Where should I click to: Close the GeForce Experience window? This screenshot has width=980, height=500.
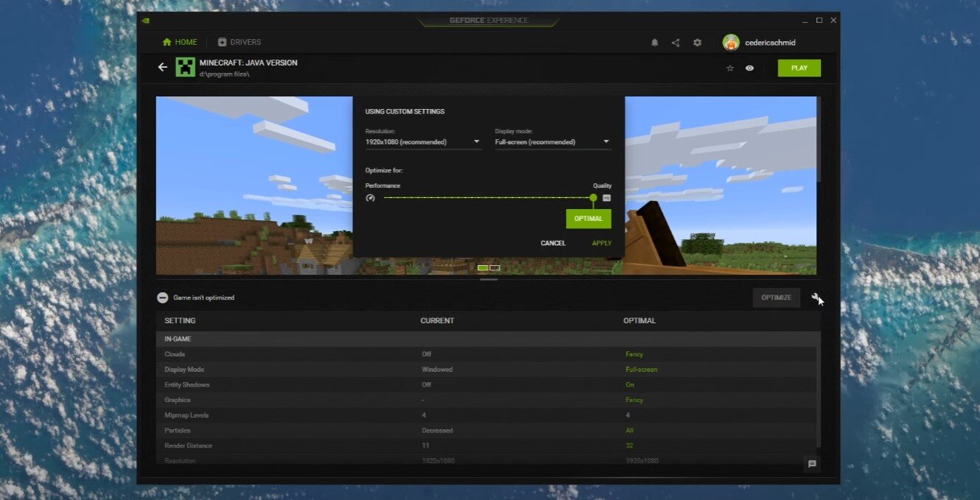833,20
